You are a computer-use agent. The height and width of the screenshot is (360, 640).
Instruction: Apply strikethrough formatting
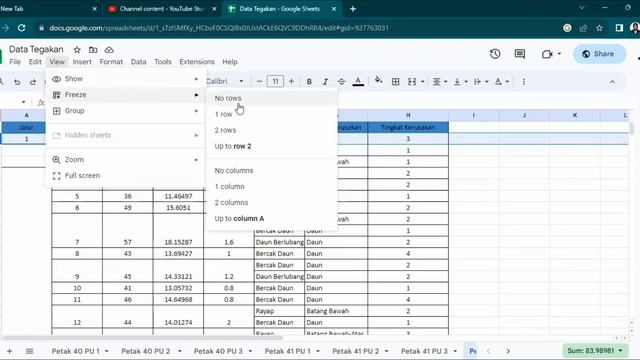pos(341,82)
